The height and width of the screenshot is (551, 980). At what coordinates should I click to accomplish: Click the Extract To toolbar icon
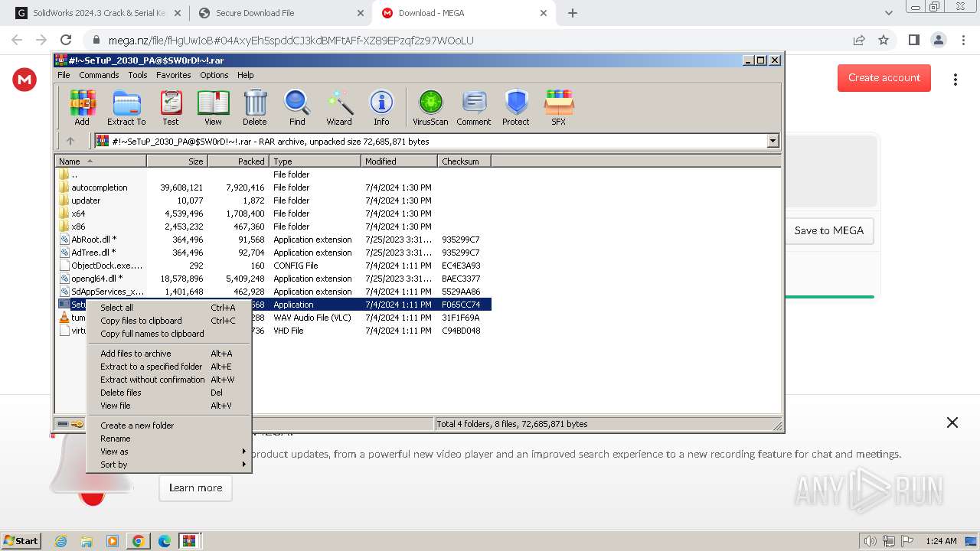[x=126, y=107]
